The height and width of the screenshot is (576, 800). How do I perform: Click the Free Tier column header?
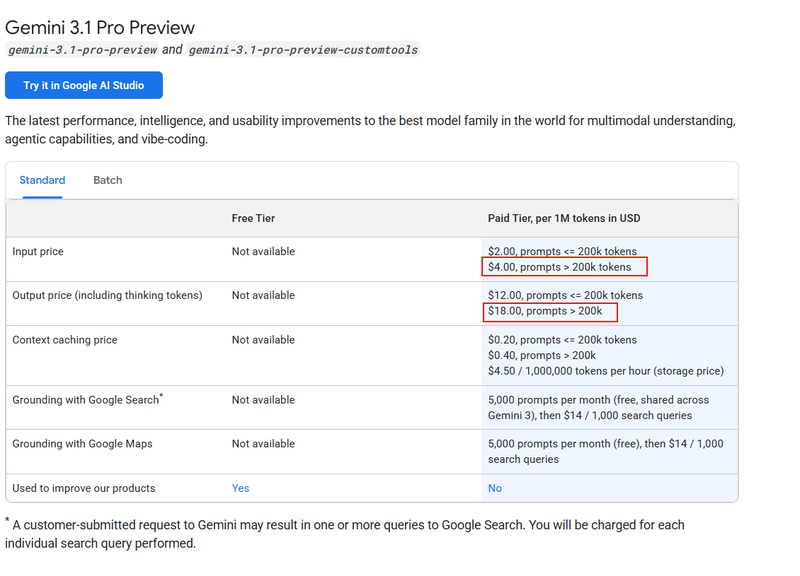coord(253,218)
